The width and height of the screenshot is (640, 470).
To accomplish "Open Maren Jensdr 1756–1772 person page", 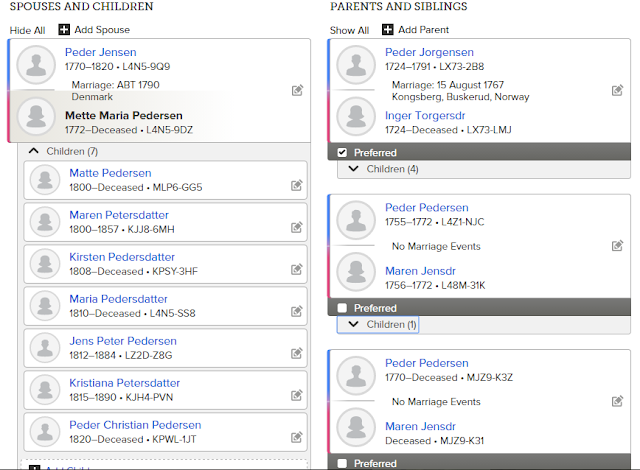I will coord(420,271).
